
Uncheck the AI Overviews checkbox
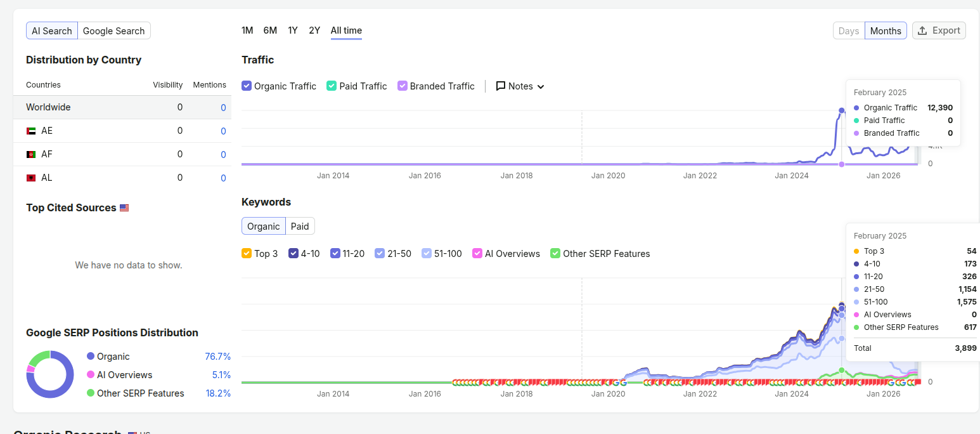pyautogui.click(x=477, y=253)
